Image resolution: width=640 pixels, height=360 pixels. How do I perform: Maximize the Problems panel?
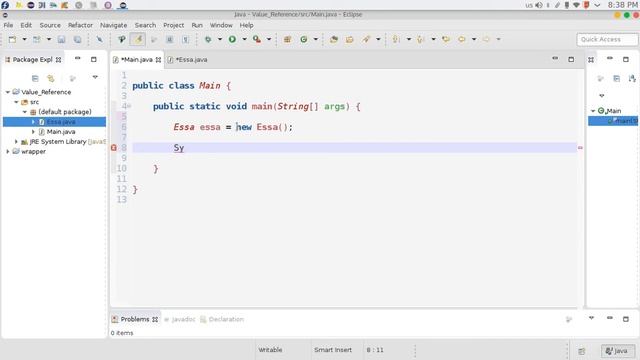point(626,319)
